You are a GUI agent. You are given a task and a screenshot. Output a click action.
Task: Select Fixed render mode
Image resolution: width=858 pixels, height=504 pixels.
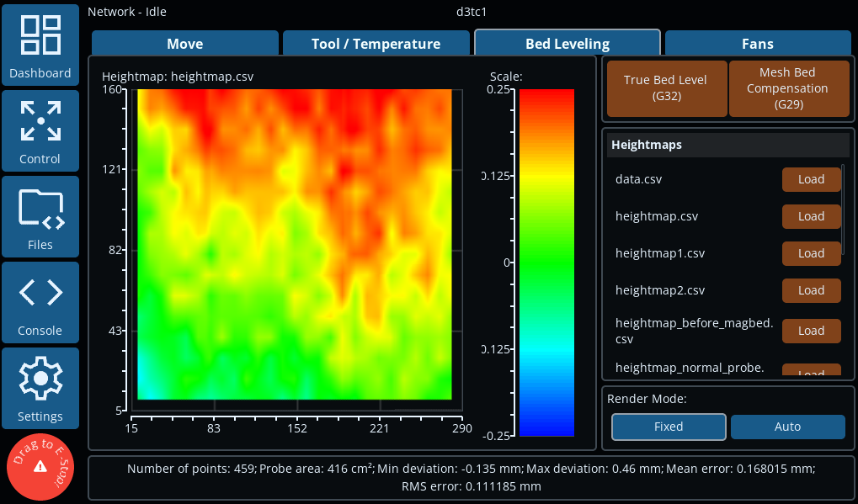669,427
